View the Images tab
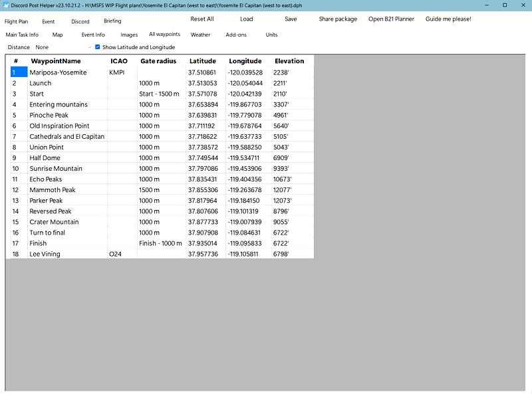The width and height of the screenshot is (532, 394). (x=129, y=34)
